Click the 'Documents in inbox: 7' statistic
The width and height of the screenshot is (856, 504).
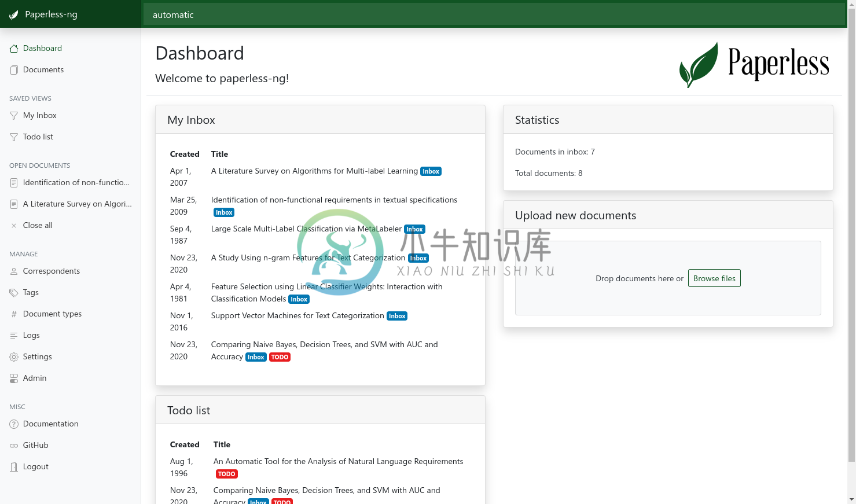(x=555, y=152)
